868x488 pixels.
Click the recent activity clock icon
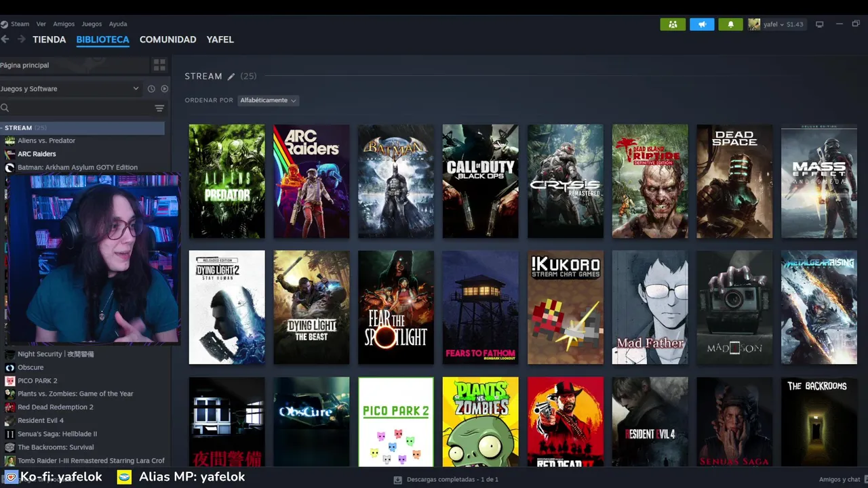point(151,89)
